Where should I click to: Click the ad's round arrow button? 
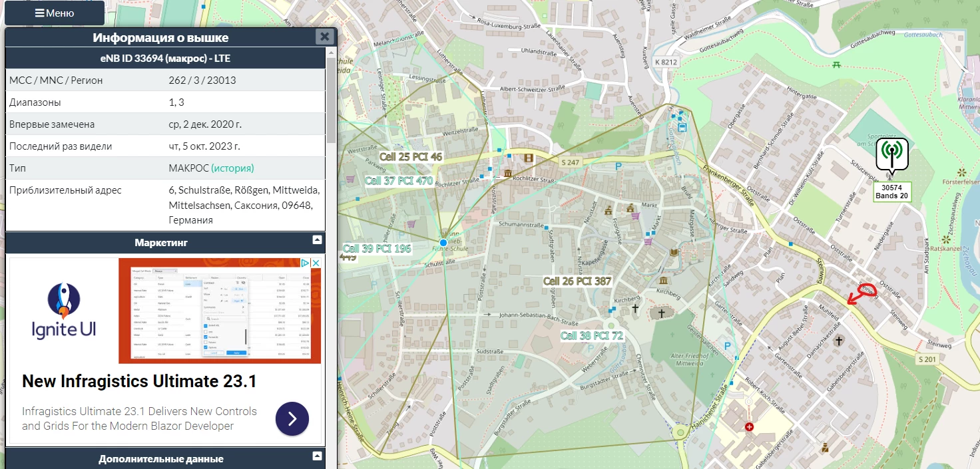[x=292, y=418]
